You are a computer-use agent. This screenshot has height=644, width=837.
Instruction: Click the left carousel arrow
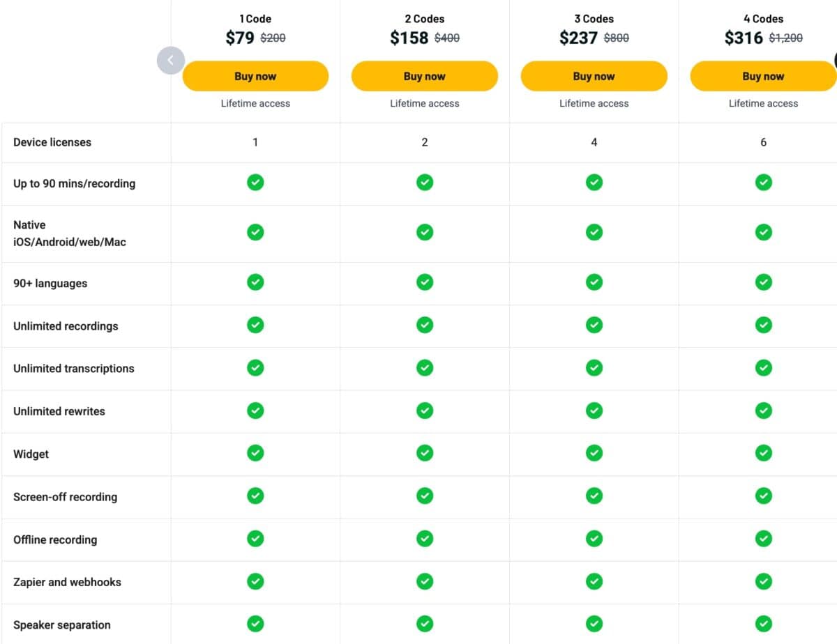pos(170,60)
